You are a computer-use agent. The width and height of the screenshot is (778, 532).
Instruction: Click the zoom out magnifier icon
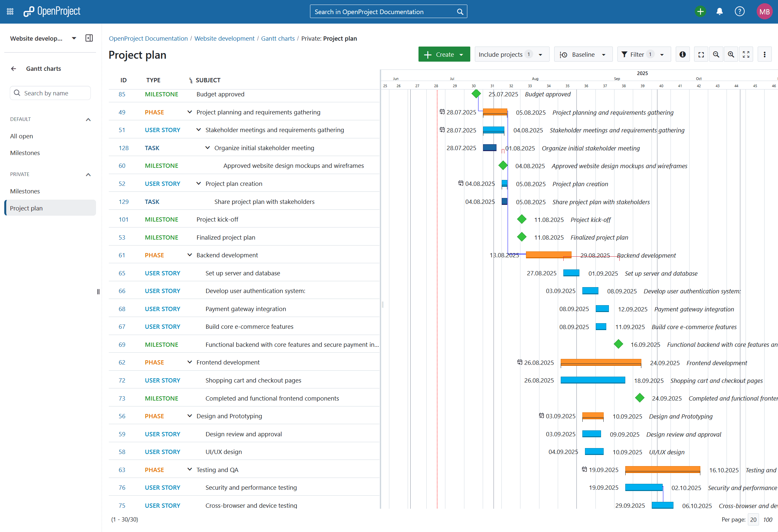pos(716,54)
